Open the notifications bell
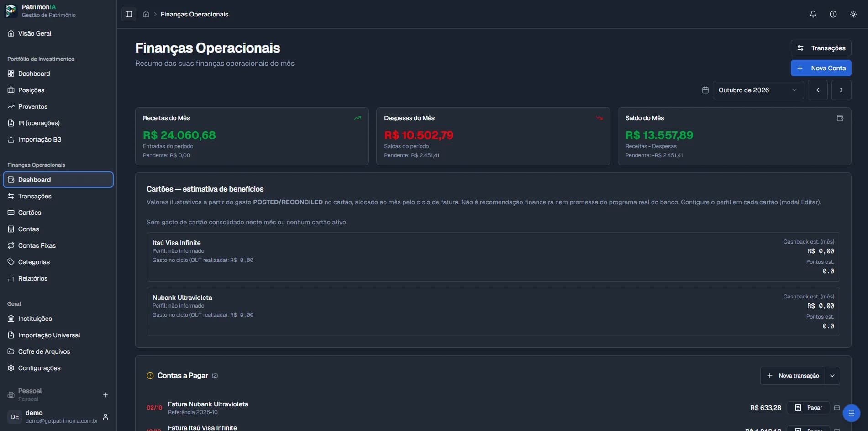 coord(813,14)
